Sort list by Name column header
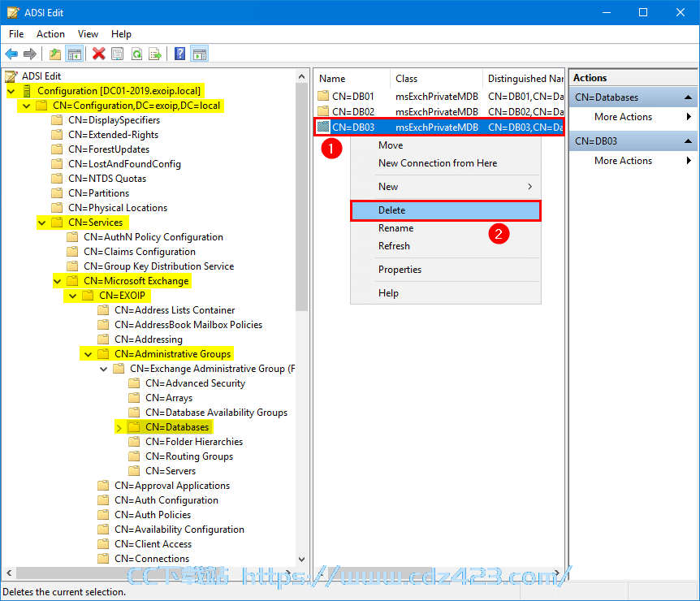 352,79
